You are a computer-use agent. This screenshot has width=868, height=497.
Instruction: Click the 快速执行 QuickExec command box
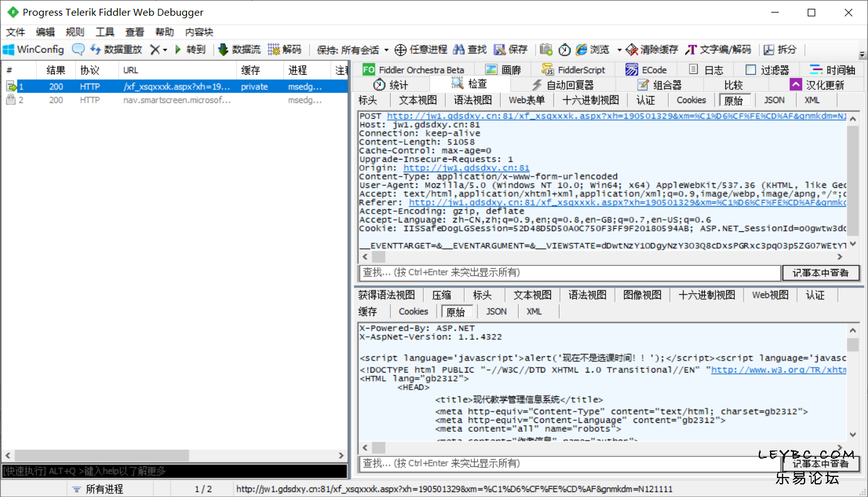coord(174,471)
